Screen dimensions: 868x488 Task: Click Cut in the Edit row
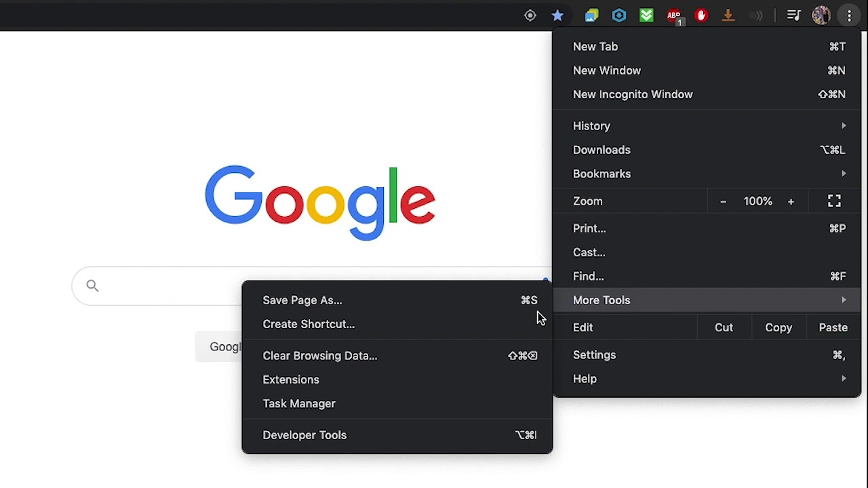(x=724, y=327)
